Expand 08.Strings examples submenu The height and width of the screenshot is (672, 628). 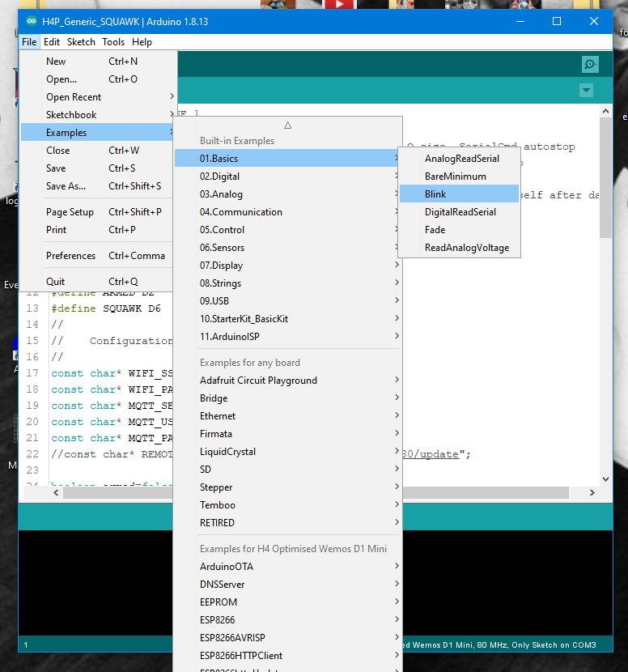(x=288, y=283)
